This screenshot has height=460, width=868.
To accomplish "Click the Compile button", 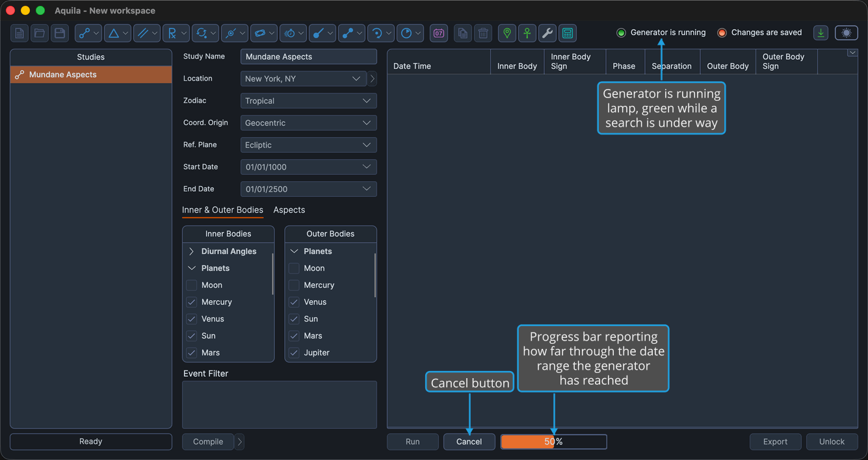I will pyautogui.click(x=208, y=442).
